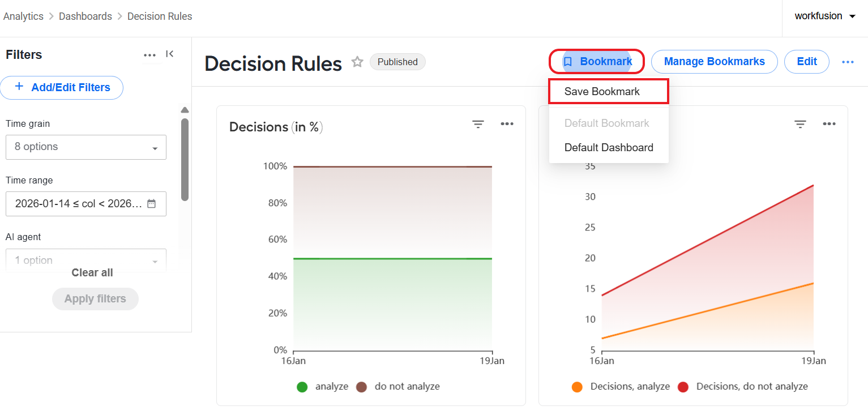868x410 pixels.
Task: Collapse the Filters panel with arrow icon
Action: click(170, 54)
